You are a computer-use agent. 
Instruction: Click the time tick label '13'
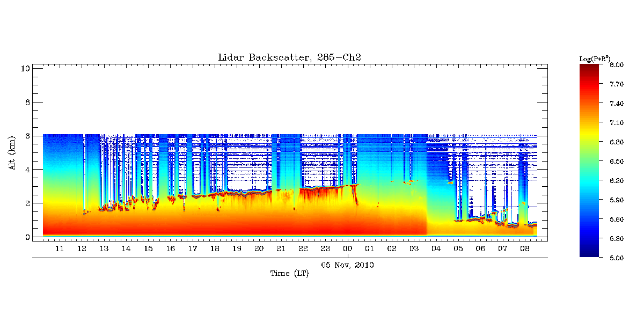pyautogui.click(x=104, y=249)
